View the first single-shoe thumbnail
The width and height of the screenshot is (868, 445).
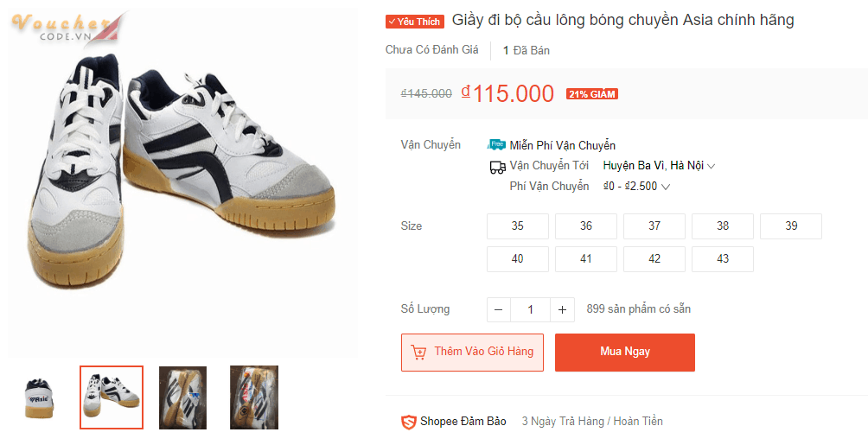41,397
